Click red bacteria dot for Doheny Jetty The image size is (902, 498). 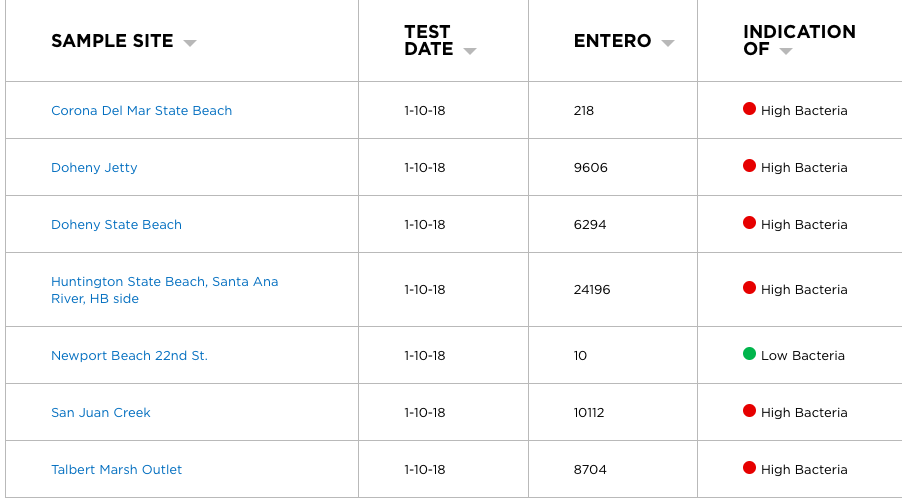(749, 166)
